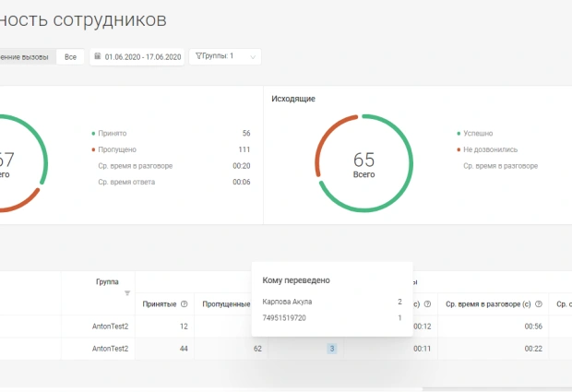Click the red dot beside Не дозвонились legend
This screenshot has width=572, height=392.
coord(458,149)
